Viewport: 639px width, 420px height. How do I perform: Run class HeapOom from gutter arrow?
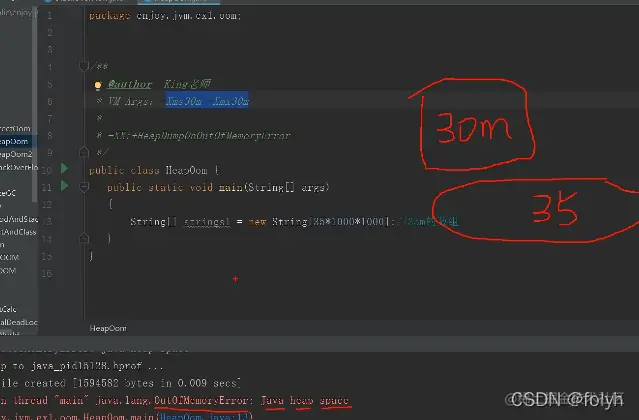coord(64,168)
